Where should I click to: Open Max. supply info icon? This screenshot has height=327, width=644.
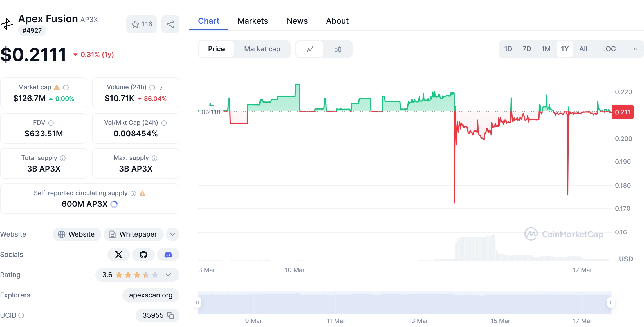[154, 158]
